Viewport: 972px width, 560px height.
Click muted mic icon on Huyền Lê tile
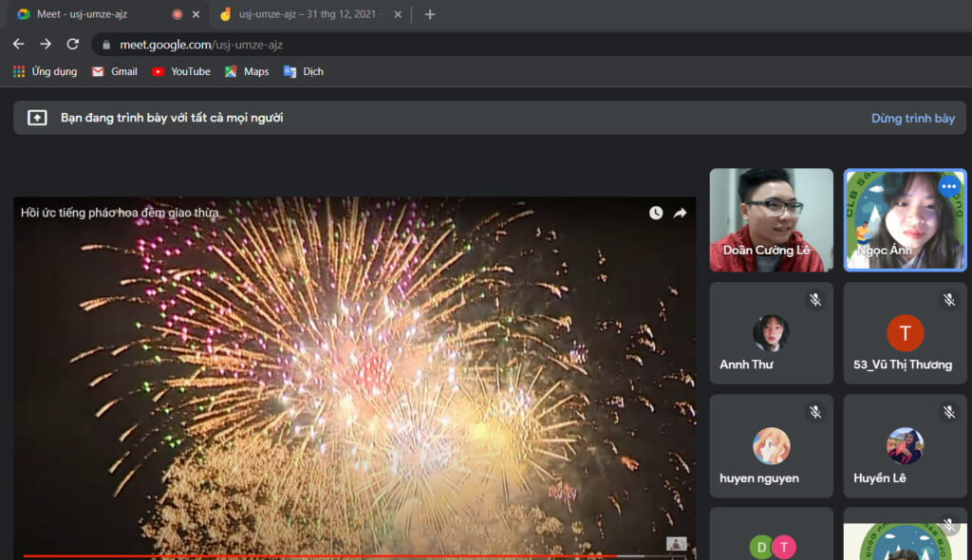(948, 412)
